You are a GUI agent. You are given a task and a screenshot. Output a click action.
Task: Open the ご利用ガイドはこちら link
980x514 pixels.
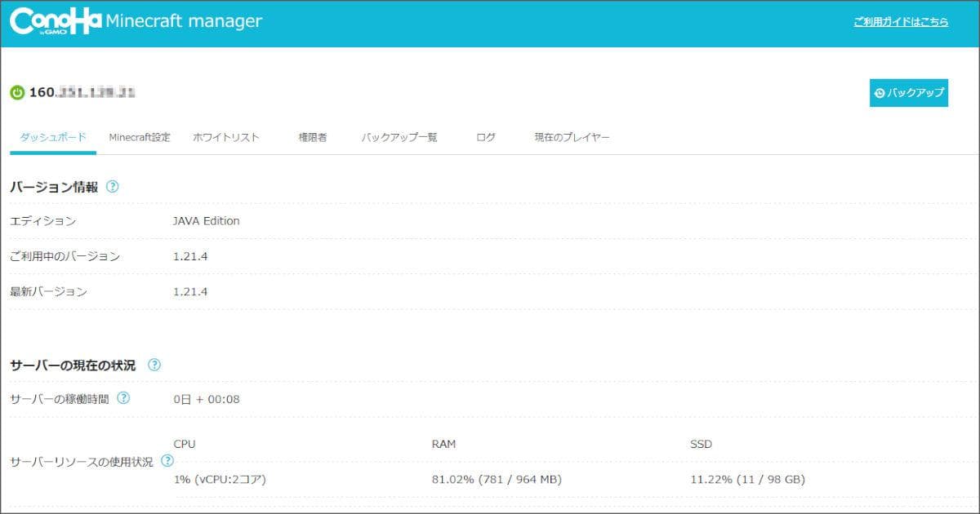[901, 22]
